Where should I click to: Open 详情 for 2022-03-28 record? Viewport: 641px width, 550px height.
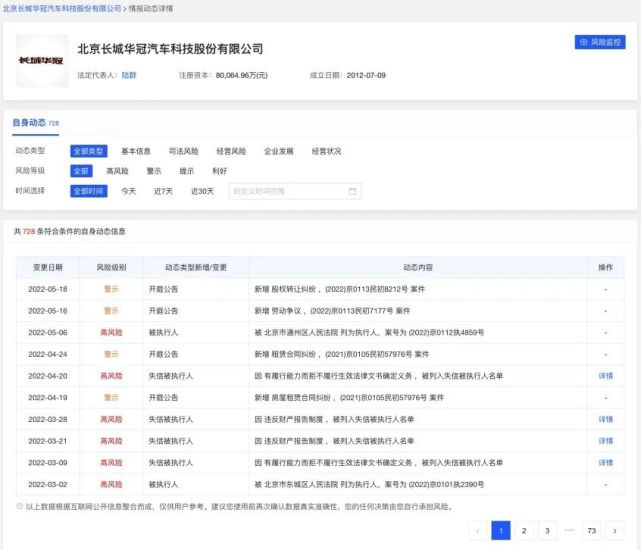(x=605, y=419)
